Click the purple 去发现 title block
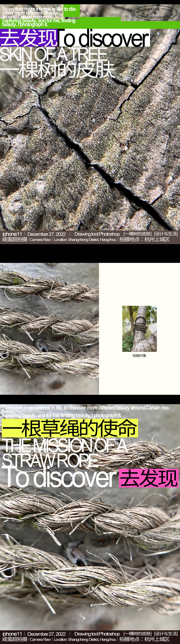Viewport: 180px width, 644px height. 29,38
